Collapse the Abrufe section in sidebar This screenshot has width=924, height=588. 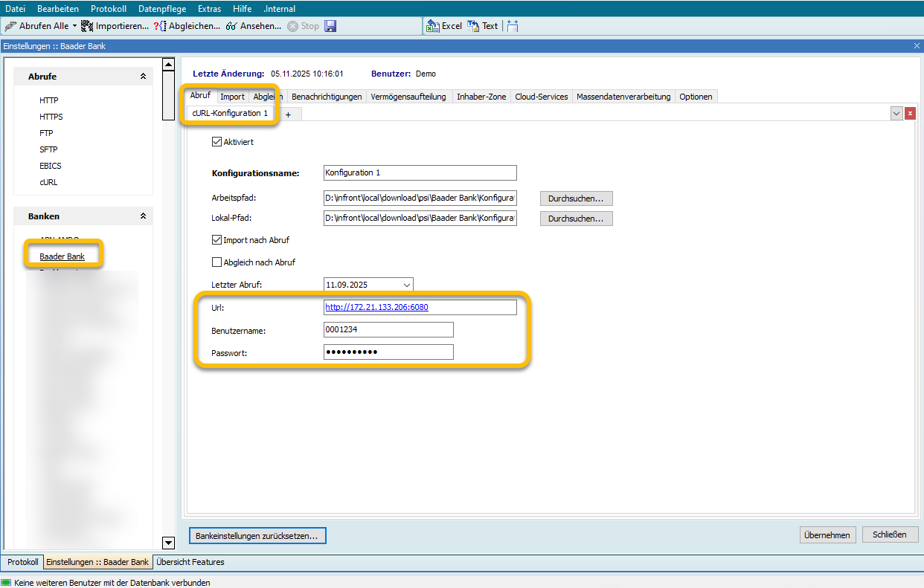click(x=143, y=77)
